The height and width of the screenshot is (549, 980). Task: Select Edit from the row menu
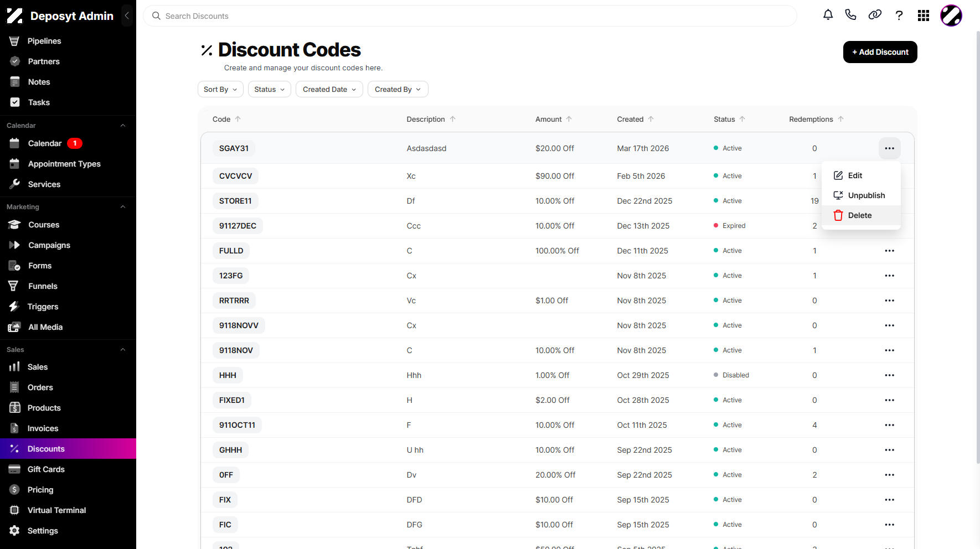point(861,175)
